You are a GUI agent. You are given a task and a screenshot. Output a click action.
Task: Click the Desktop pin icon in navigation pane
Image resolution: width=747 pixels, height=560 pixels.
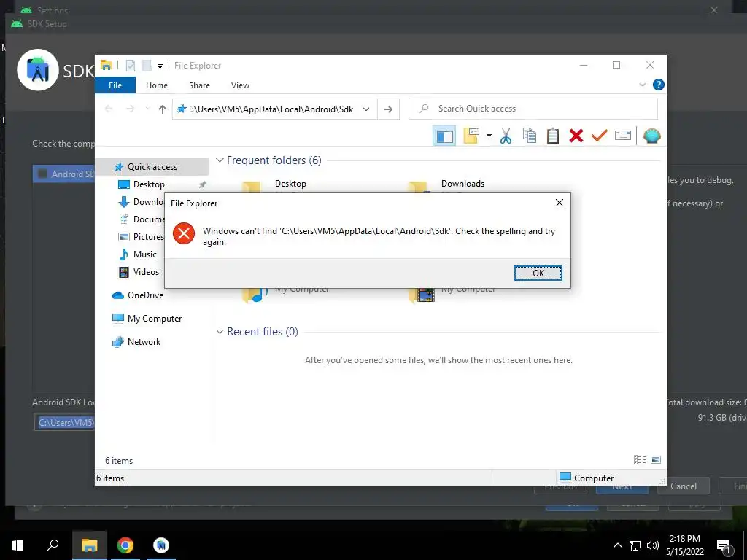pyautogui.click(x=203, y=184)
